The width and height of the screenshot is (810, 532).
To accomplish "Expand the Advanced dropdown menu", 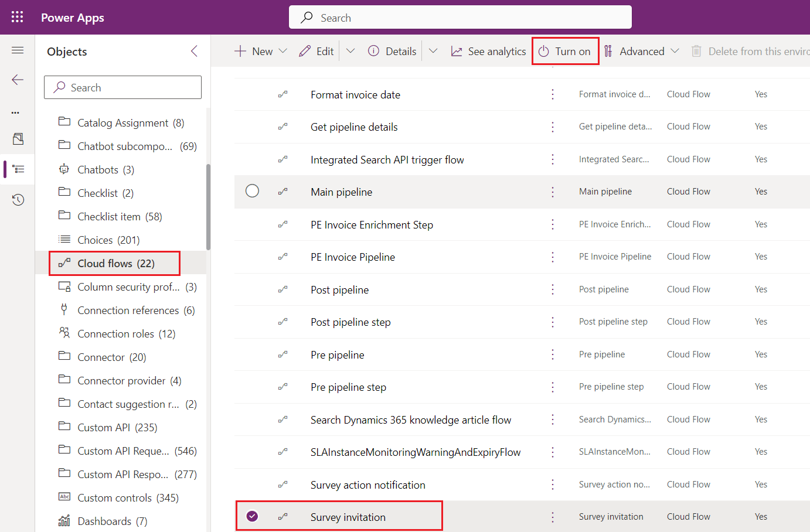I will [x=675, y=51].
